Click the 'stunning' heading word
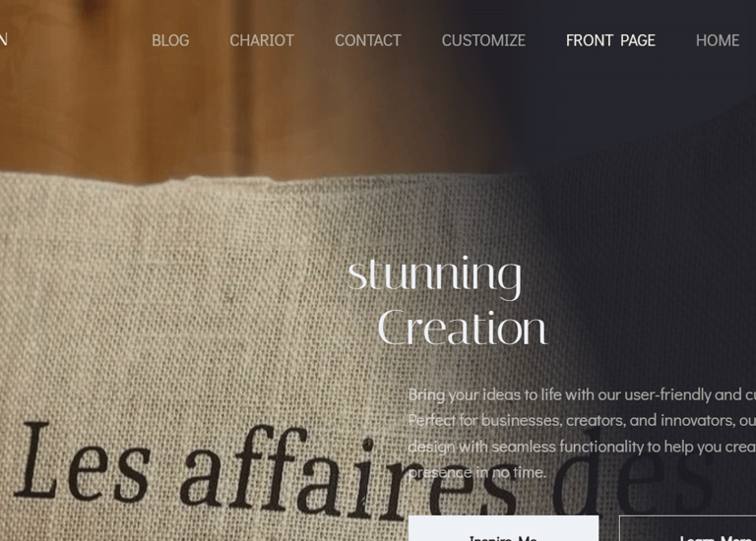 point(435,275)
